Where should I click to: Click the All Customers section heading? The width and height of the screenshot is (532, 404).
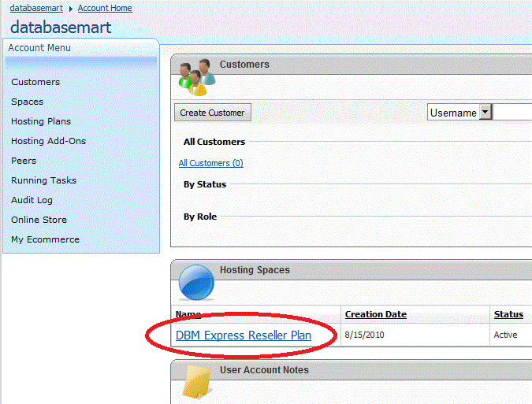214,142
